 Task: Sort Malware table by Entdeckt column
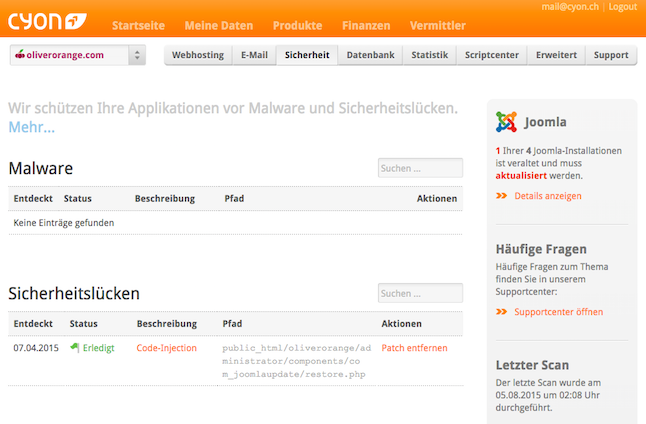[x=33, y=199]
